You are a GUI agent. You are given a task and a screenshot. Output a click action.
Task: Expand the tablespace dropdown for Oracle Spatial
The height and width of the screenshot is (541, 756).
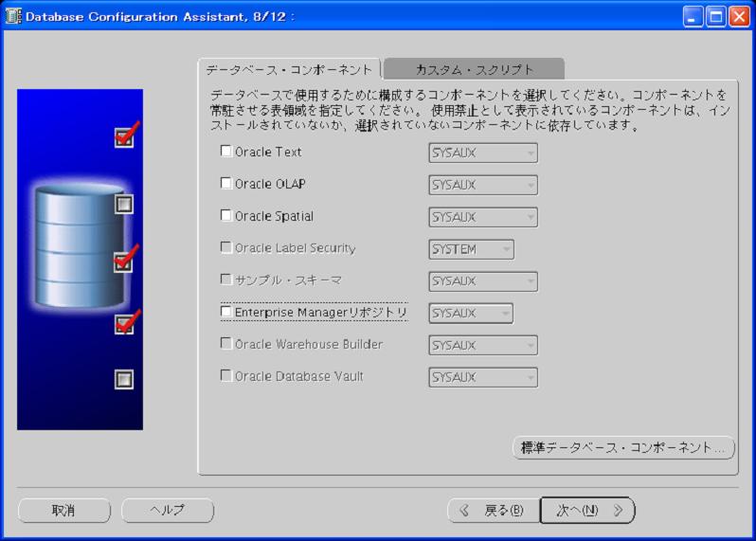tap(483, 217)
